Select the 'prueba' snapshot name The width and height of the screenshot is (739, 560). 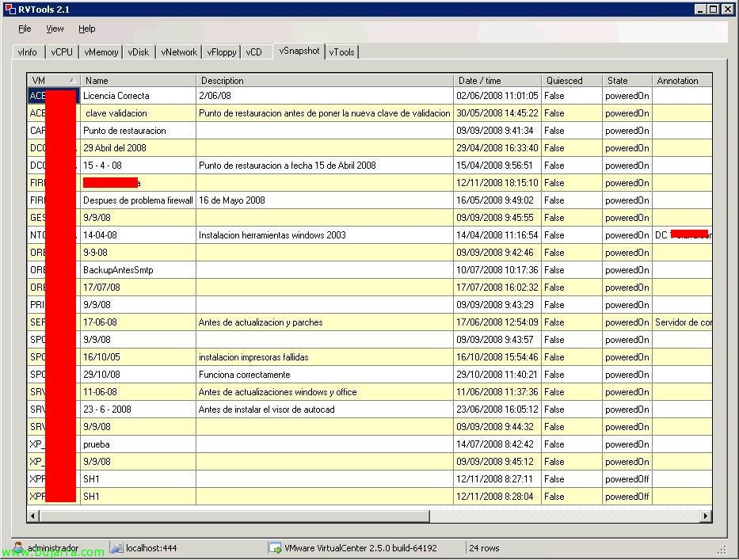pyautogui.click(x=96, y=444)
